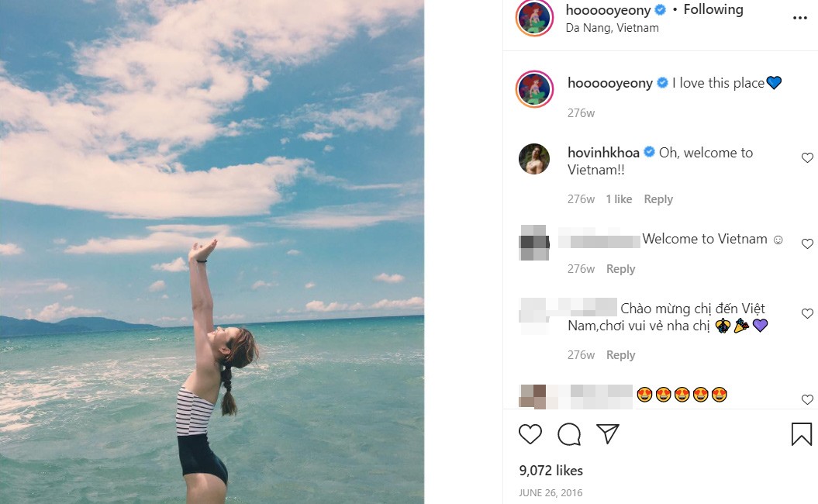Click hooooyeony profile picture in header
The image size is (818, 504).
533,18
